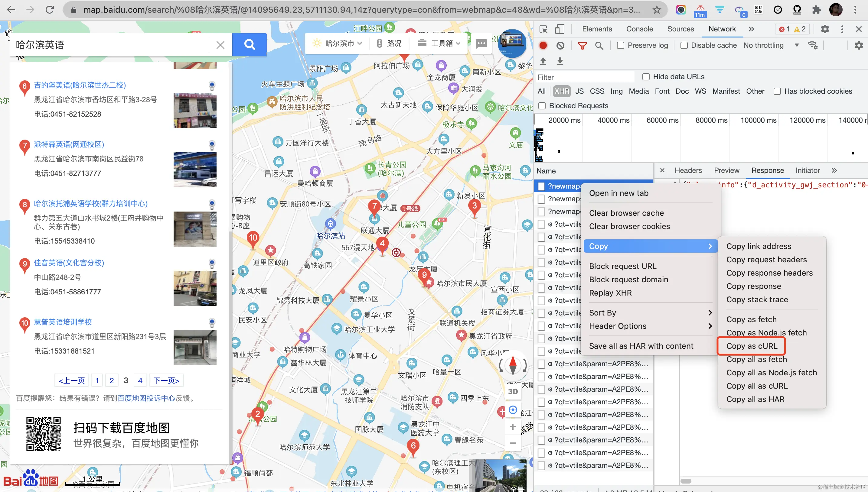This screenshot has height=492, width=868.
Task: Open 慧普英语培训学校 result link
Action: pos(63,322)
